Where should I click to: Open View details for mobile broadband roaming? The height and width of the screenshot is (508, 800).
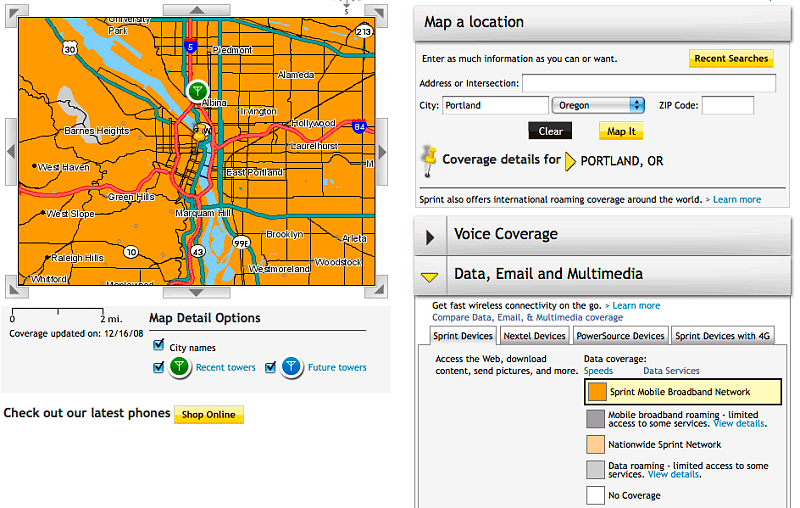tap(739, 423)
